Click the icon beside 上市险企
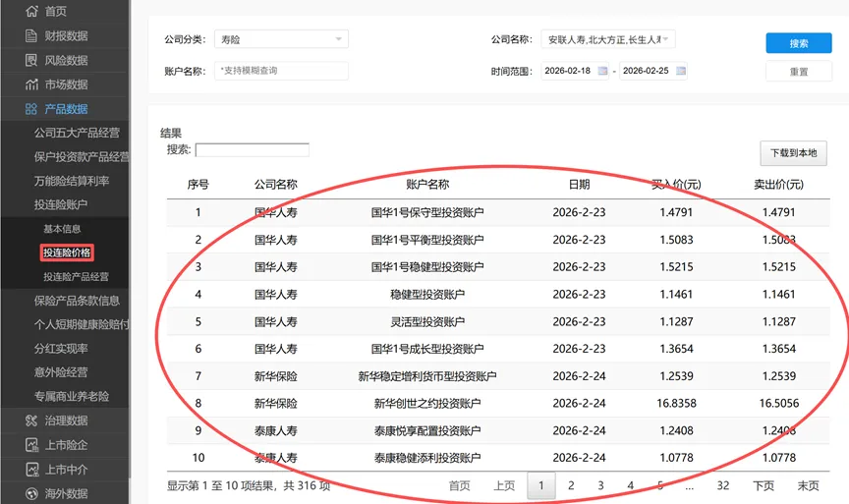Viewport: 849px width, 504px height. click(31, 445)
